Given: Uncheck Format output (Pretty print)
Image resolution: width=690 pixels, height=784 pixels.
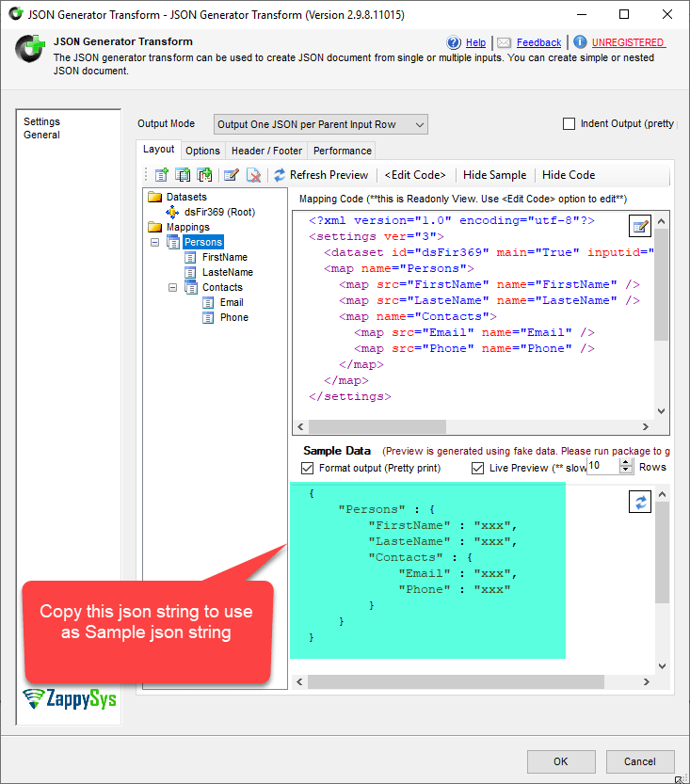Looking at the screenshot, I should [308, 468].
